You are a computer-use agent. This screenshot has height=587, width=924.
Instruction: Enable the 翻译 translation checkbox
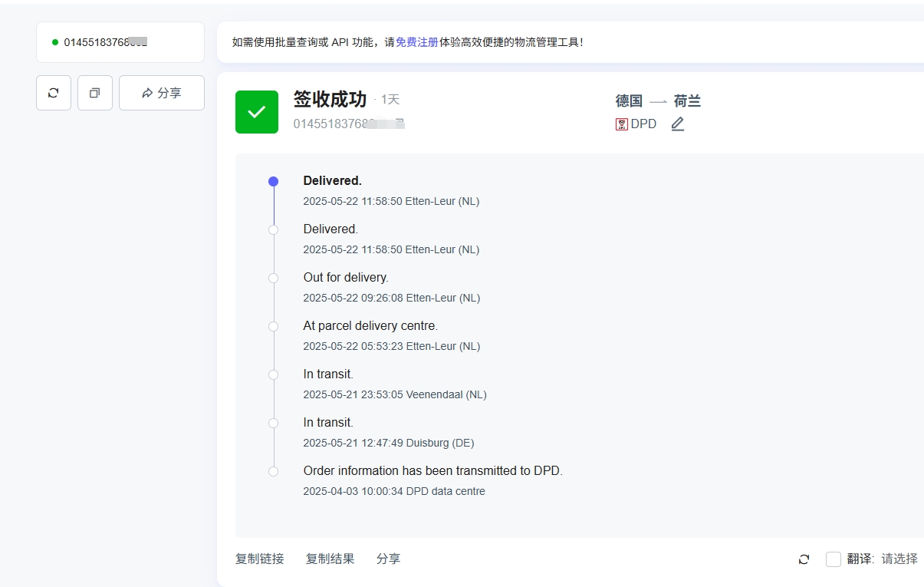[x=833, y=559]
